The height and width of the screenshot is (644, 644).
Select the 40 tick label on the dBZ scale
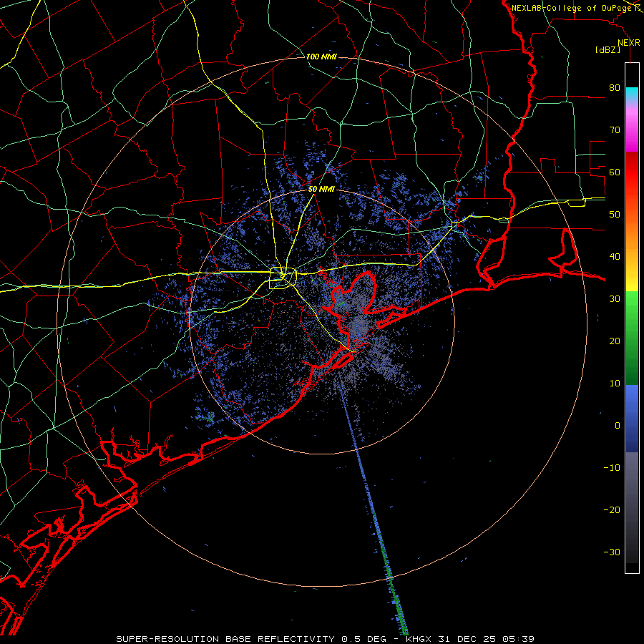point(615,257)
